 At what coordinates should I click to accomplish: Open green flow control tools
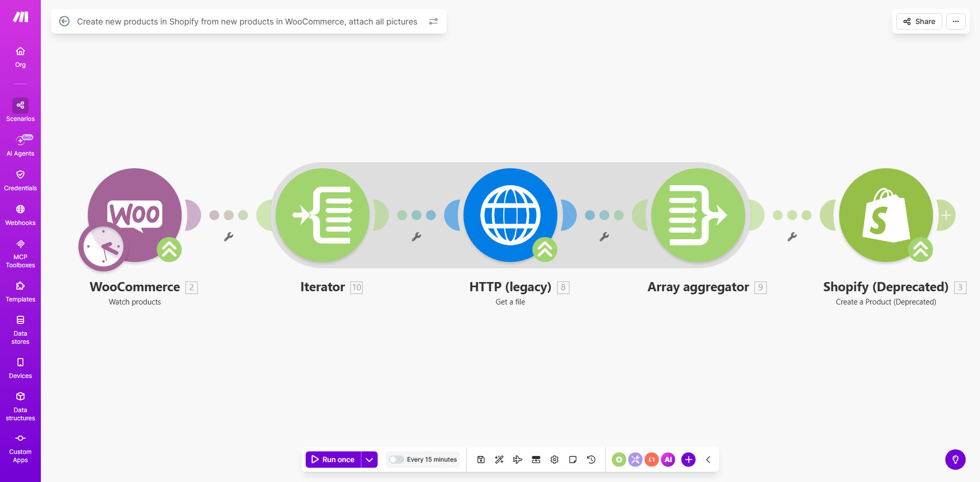tap(619, 460)
